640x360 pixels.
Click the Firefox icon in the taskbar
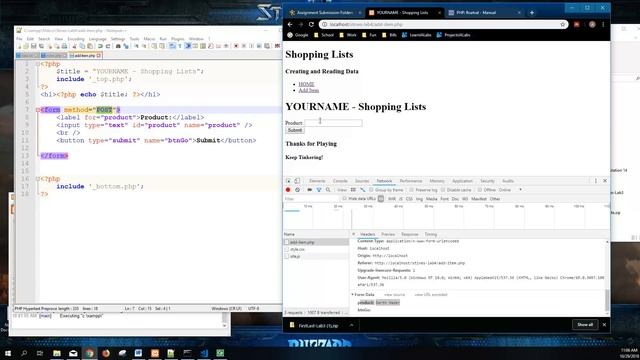pyautogui.click(x=106, y=353)
